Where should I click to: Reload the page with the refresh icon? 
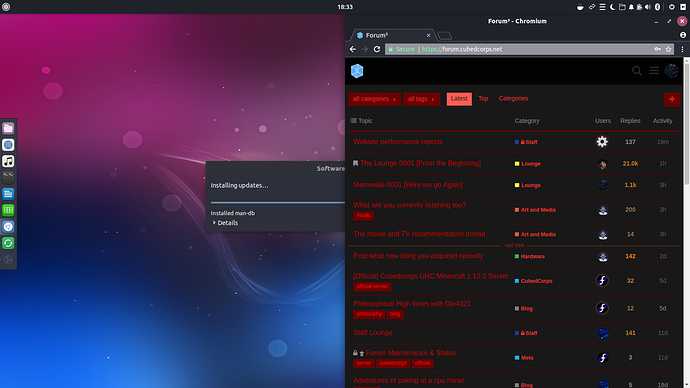point(377,49)
